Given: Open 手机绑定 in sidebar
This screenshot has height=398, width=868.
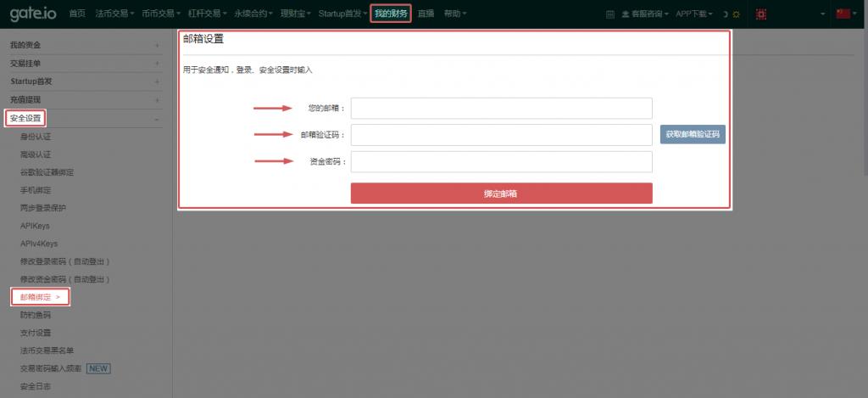Looking at the screenshot, I should [36, 190].
